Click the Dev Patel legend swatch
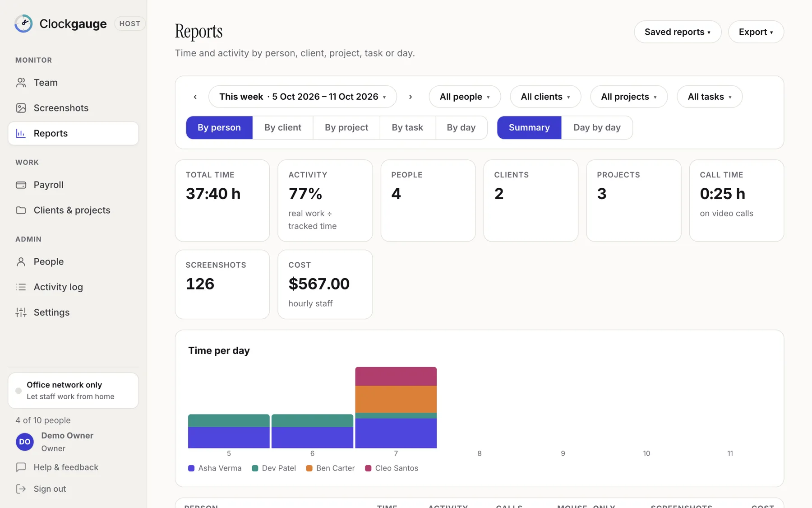The height and width of the screenshot is (508, 812). 255,468
